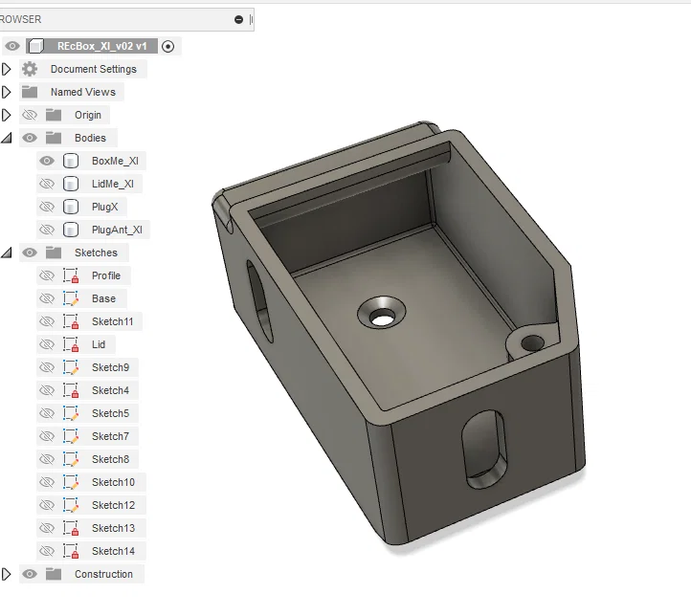This screenshot has height=616, width=691.
Task: Hide the BoxMe_XI body
Action: (47, 161)
